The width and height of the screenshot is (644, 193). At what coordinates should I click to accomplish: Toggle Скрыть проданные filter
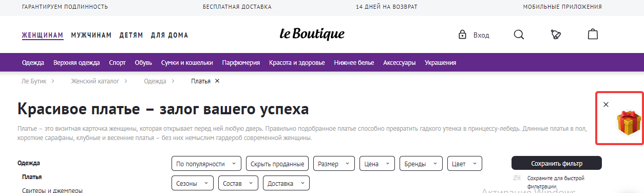pyautogui.click(x=277, y=164)
